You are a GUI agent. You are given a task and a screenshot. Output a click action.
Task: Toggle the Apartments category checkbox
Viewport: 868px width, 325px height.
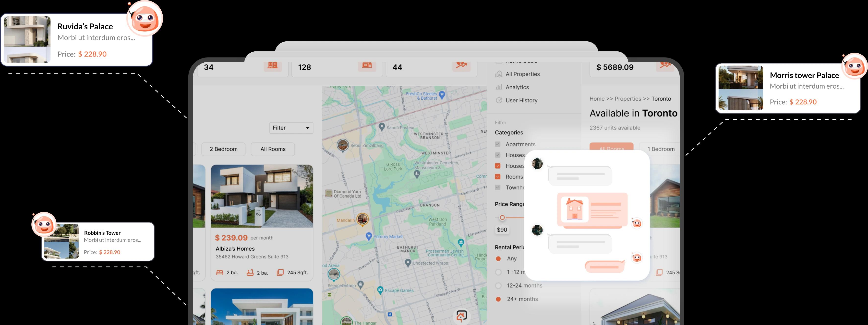498,144
